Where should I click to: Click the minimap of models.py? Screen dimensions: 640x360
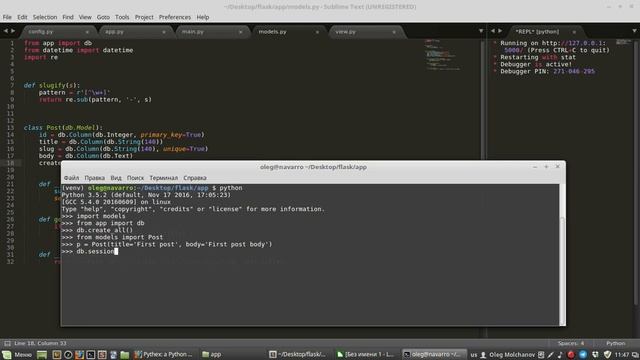(x=443, y=55)
